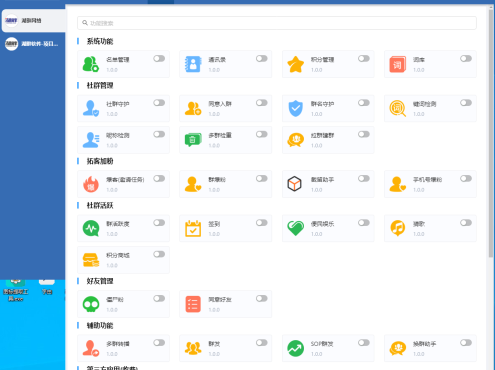Viewport: 495px width, 370px height.
Task: Enable the 群发 toggle
Action: [x=262, y=343]
